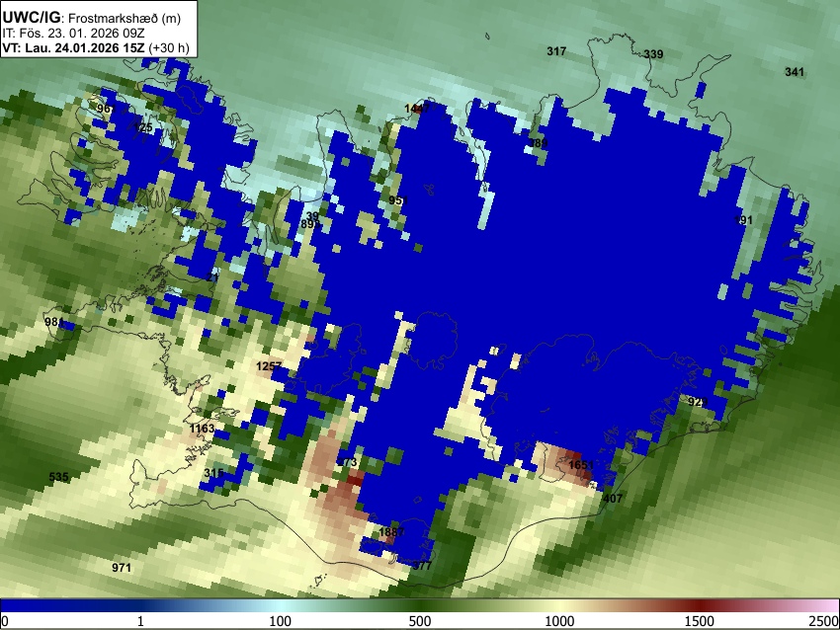Viewport: 840px width, 630px height.
Task: Click the map value 1447
Action: pyautogui.click(x=417, y=110)
